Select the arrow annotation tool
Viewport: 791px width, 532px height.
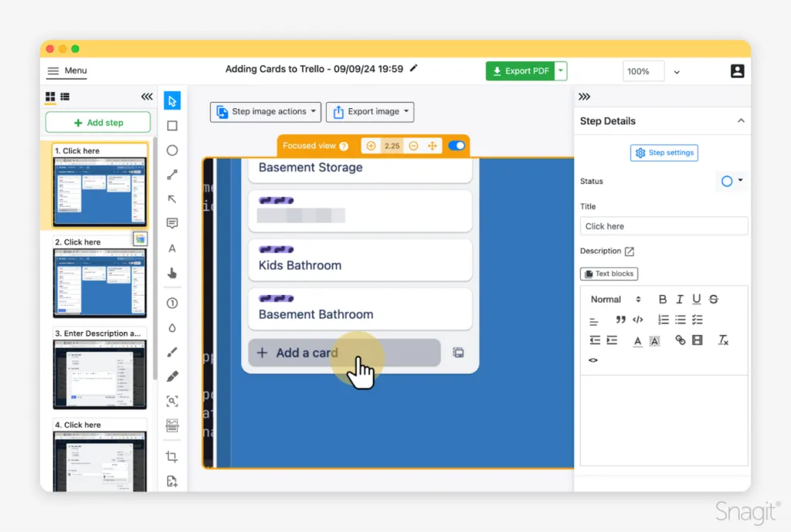tap(172, 198)
